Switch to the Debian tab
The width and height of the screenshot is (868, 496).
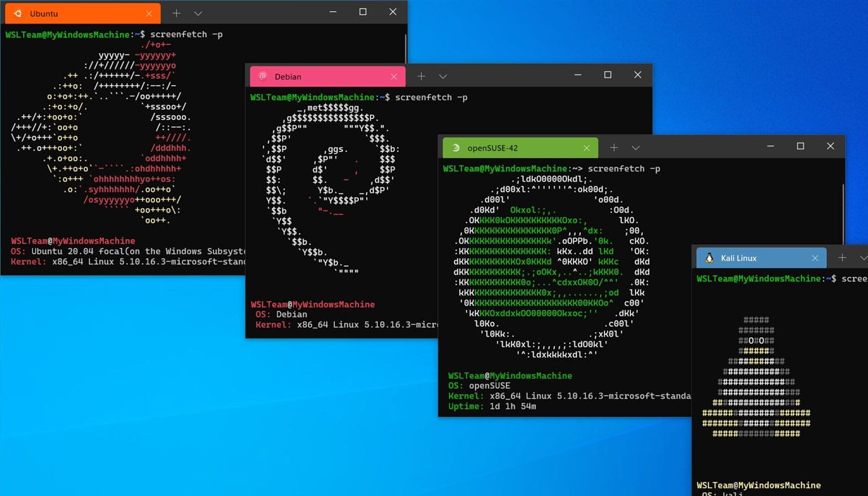(x=327, y=76)
